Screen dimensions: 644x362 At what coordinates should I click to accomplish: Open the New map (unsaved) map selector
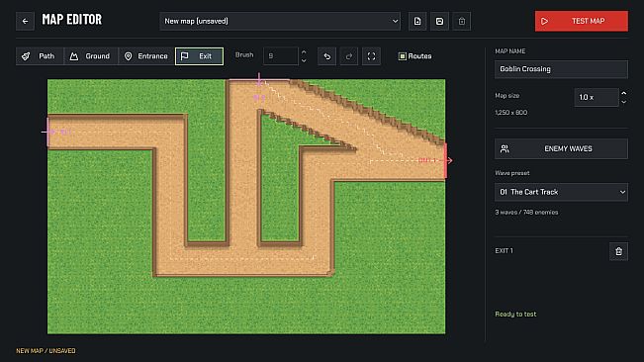pos(280,21)
